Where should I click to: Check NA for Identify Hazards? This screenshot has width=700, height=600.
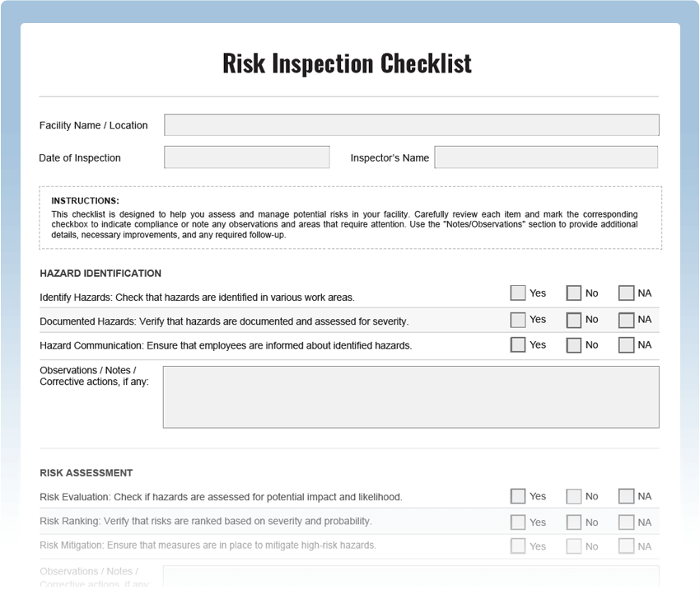[626, 293]
